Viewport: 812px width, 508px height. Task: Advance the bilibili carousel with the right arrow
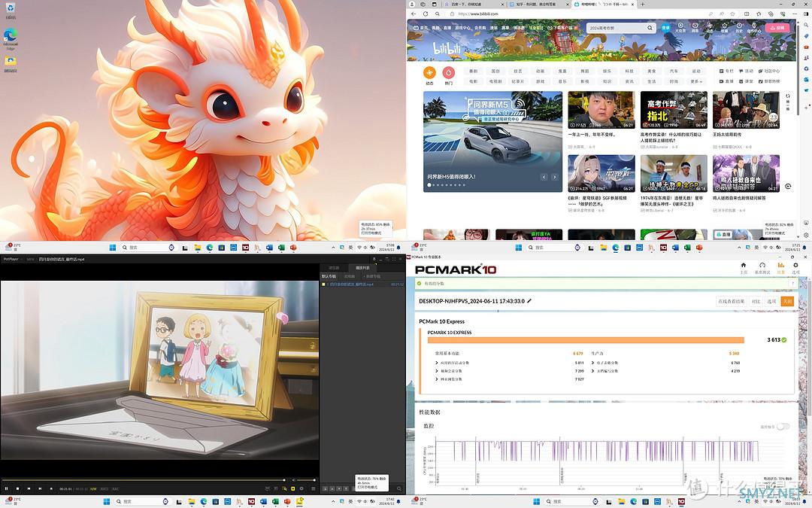[x=555, y=177]
